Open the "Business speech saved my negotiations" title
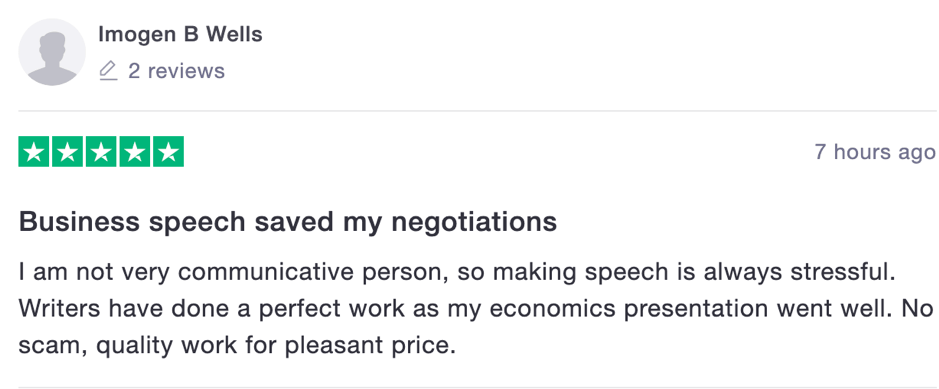 pyautogui.click(x=288, y=223)
